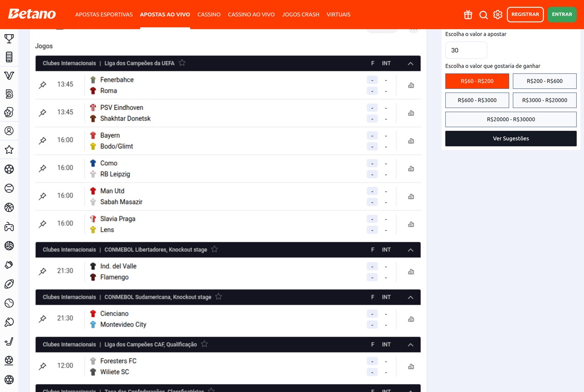Choose the R$200 - R$600 winnings range
584x392 pixels.
[545, 81]
